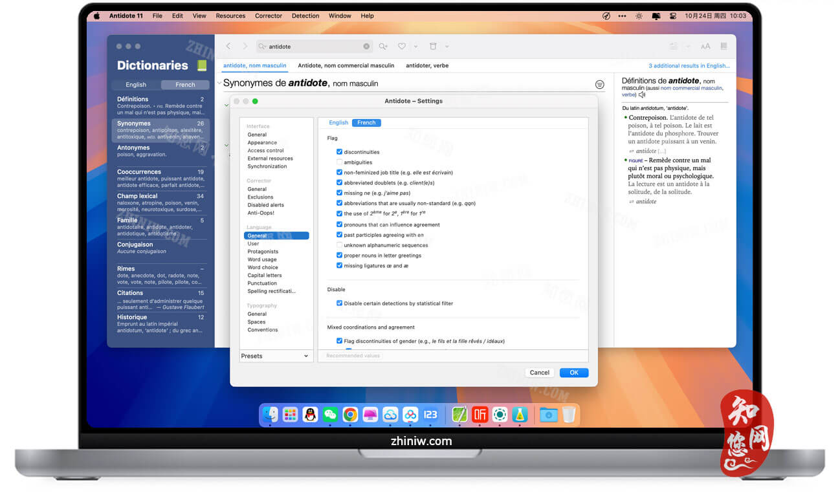Click the guides book icon at toolbar right
The width and height of the screenshot is (840, 504).
coord(724,47)
